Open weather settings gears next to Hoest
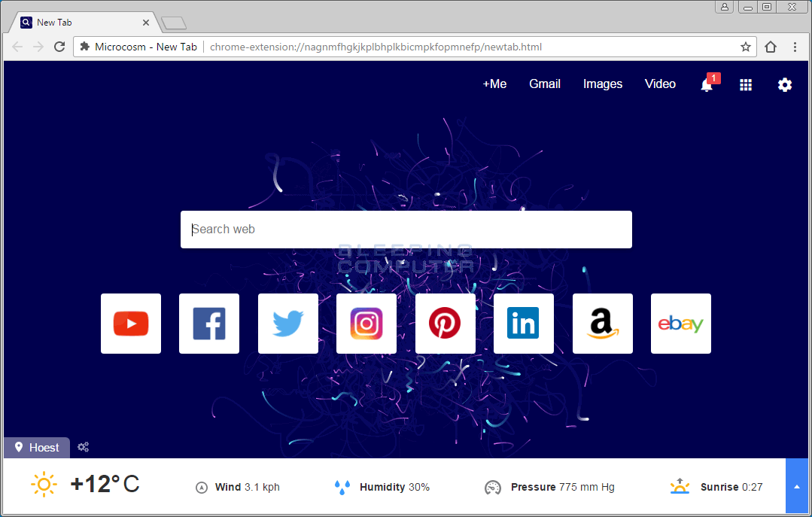 pos(84,447)
